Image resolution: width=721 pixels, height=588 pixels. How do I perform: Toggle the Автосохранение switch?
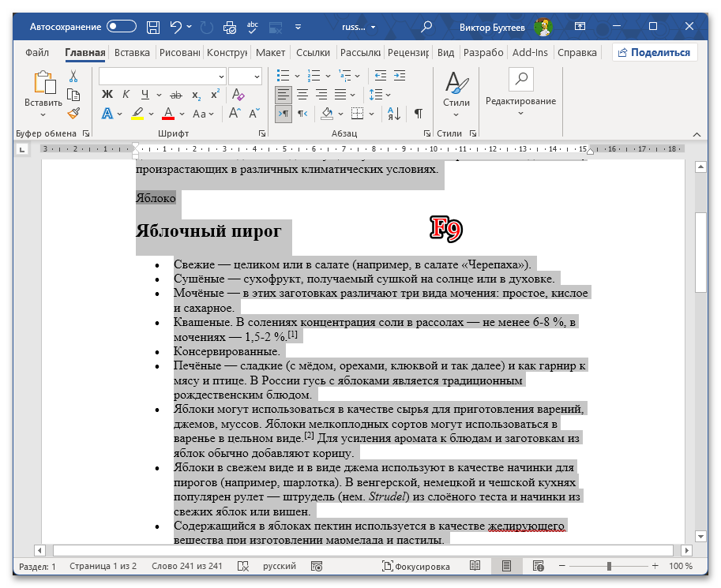[122, 27]
